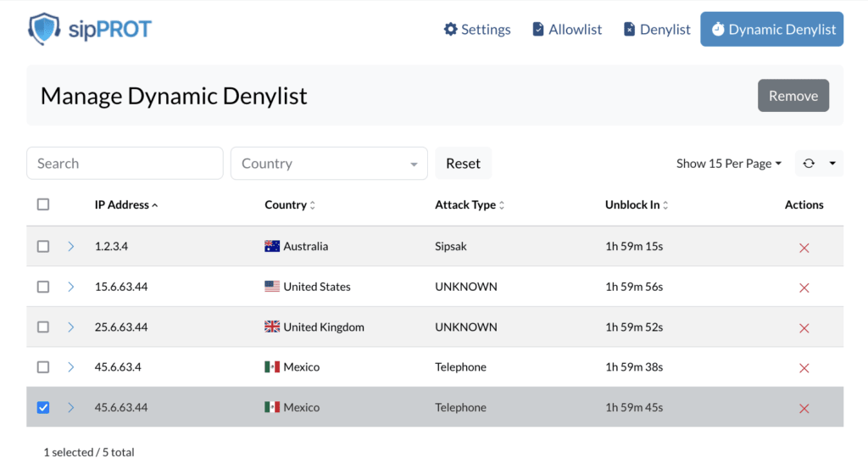Click the Mexico flag in the 45.6.63.4 row
Screen dimensions: 868x464
point(272,366)
